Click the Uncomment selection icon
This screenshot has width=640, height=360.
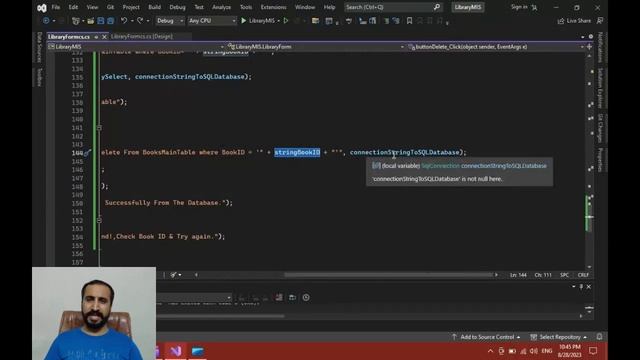click(x=396, y=20)
